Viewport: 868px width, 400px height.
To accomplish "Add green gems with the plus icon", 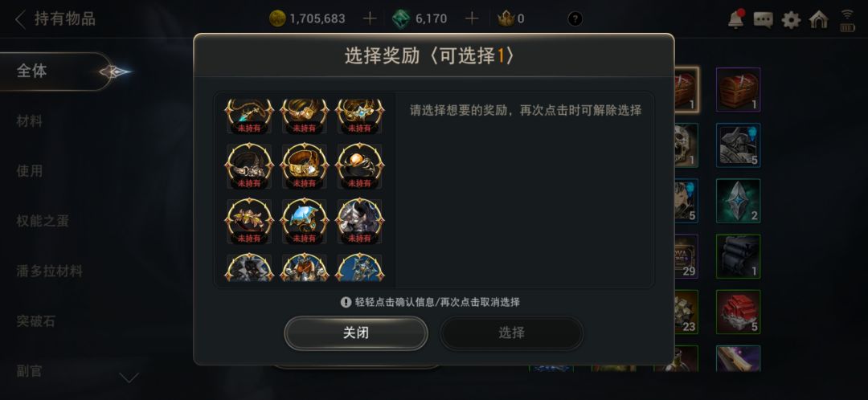I will (471, 18).
